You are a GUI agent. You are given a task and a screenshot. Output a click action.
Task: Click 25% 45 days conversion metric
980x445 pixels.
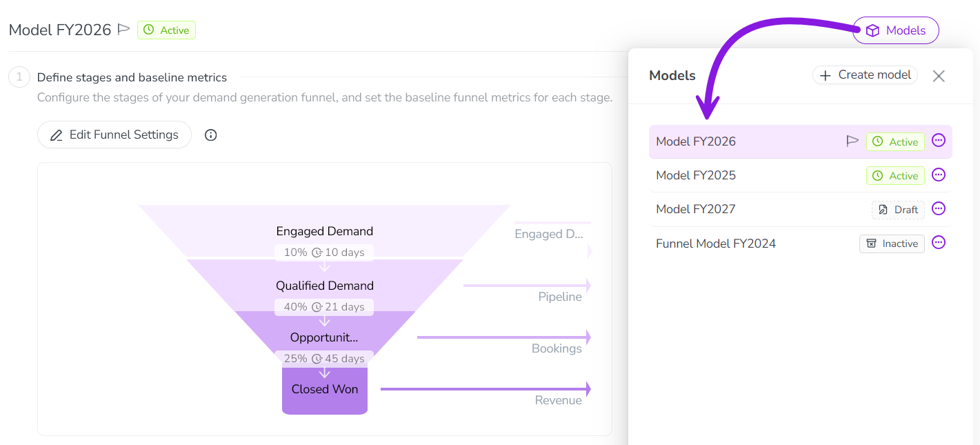324,359
